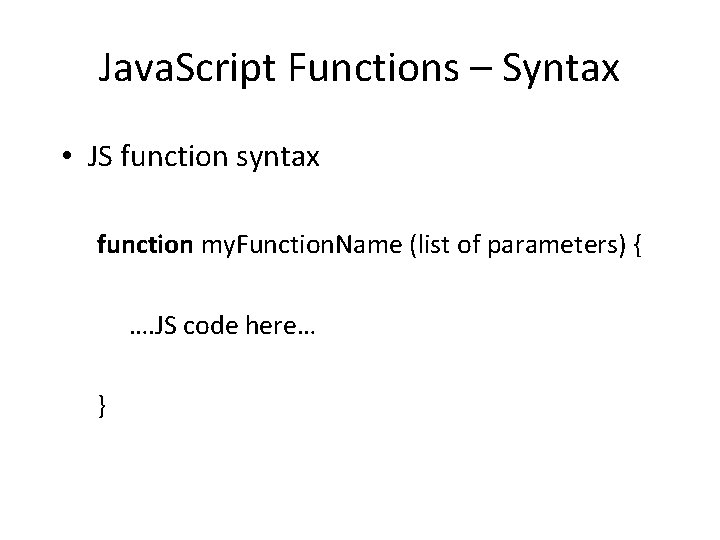Click the text '(list of parameters)'
Viewport: 720px width, 540px height.
tap(518, 246)
